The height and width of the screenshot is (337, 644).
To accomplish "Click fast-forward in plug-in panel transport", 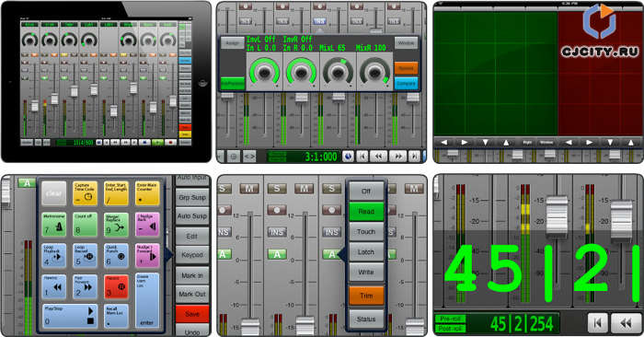I will [x=398, y=157].
